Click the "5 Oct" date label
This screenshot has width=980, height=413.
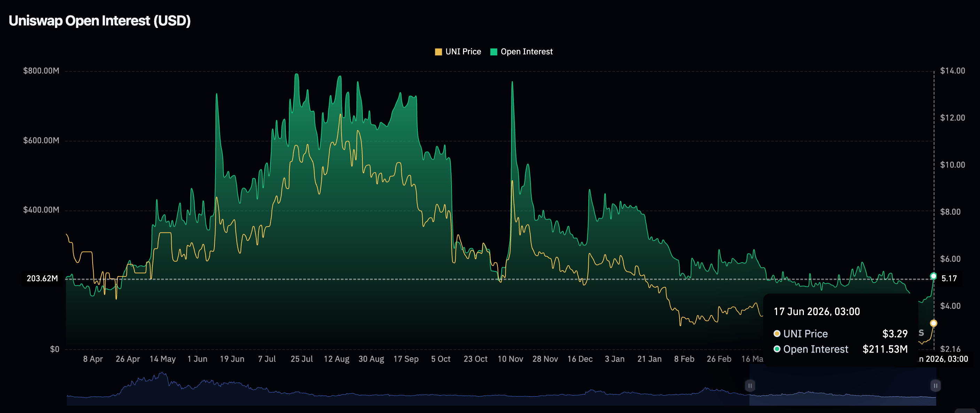(441, 359)
